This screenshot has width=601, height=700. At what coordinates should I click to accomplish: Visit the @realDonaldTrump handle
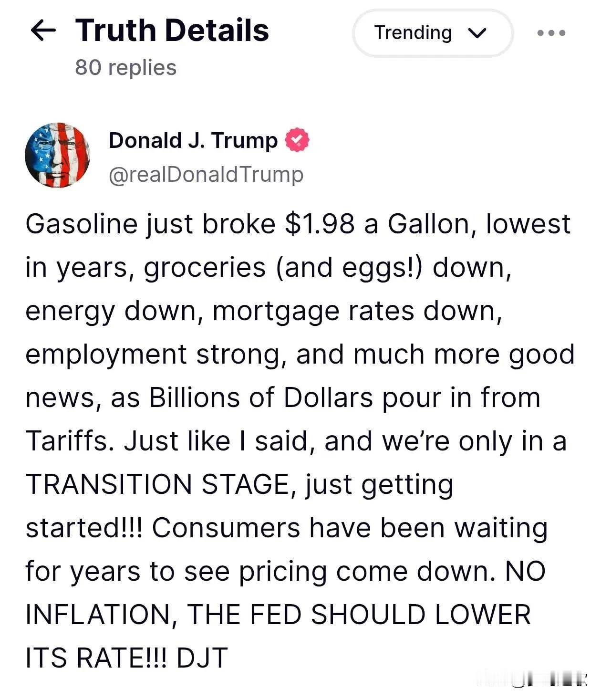(x=206, y=175)
